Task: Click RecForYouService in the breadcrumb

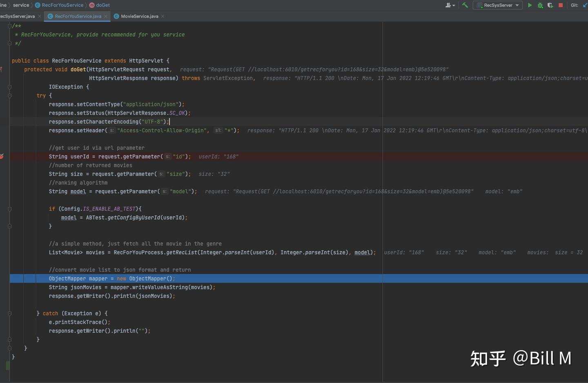Action: pos(62,5)
